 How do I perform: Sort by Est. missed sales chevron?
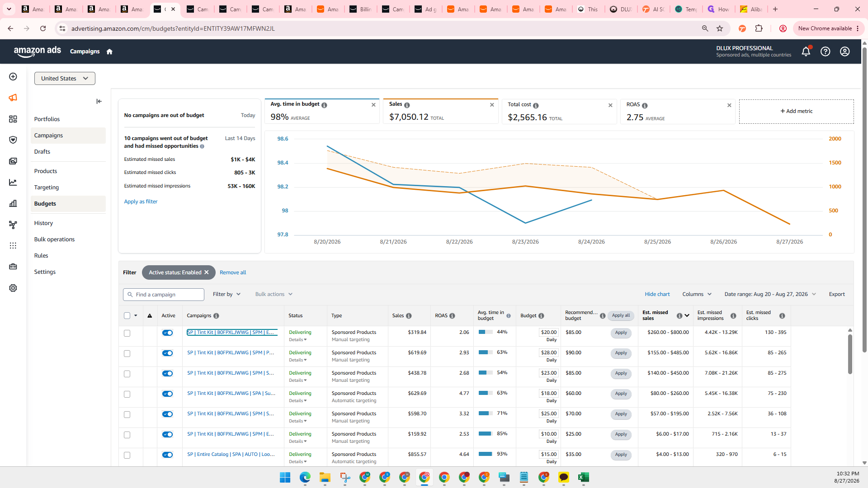pyautogui.click(x=687, y=316)
